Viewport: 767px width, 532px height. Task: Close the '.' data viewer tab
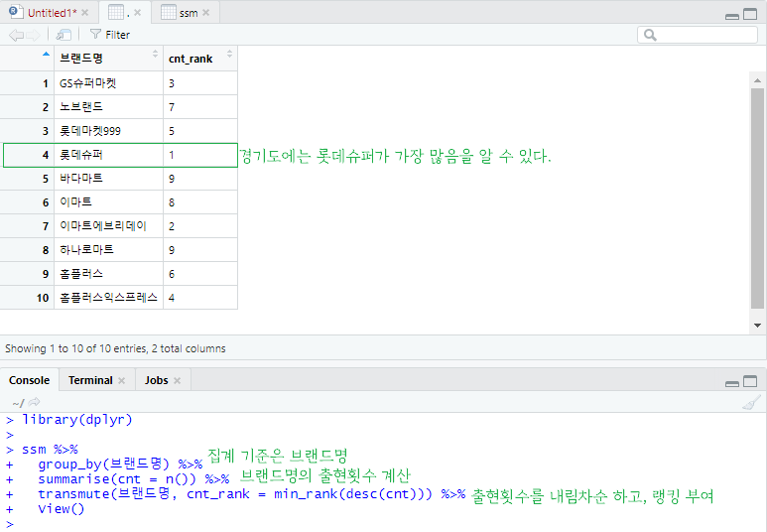(138, 13)
